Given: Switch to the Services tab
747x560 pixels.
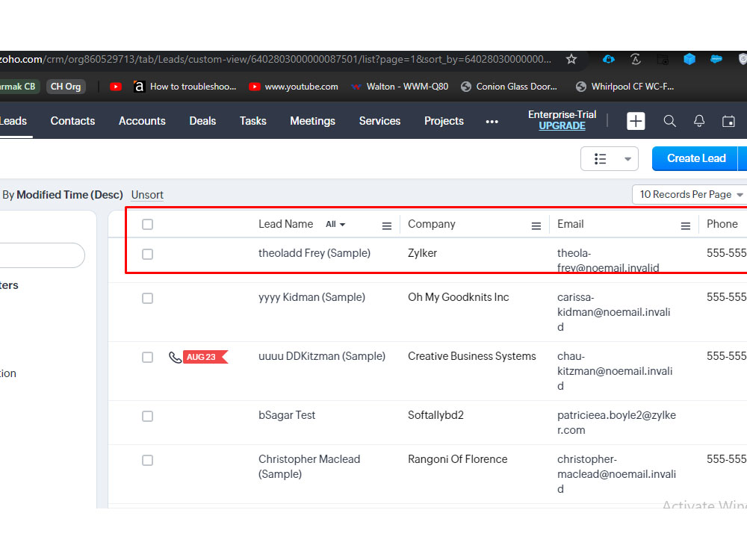Looking at the screenshot, I should coord(379,121).
